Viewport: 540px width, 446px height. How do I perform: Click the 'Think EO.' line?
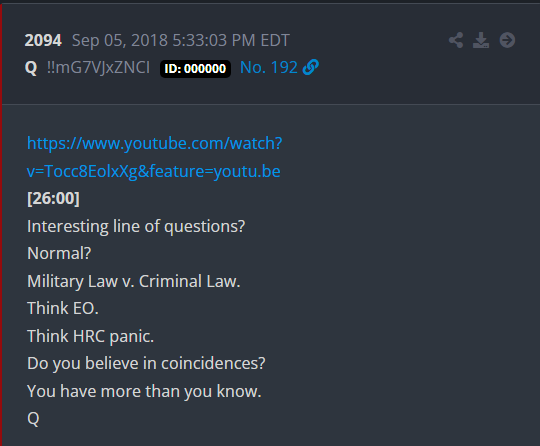[63, 308]
